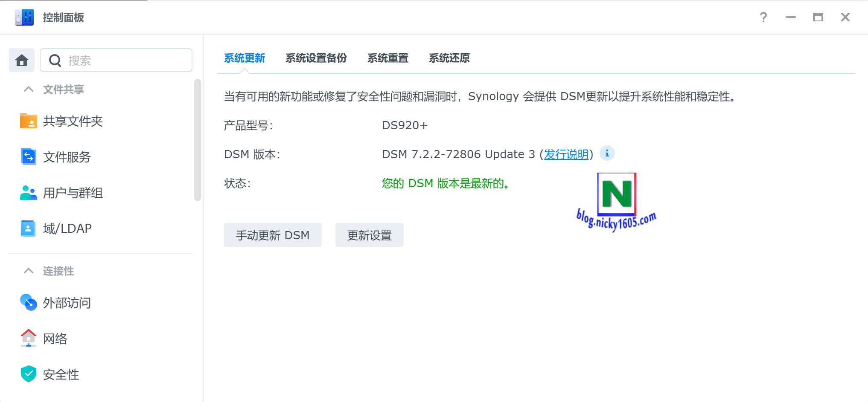Open the 发行说明 release notes link
The image size is (868, 402).
coord(566,154)
